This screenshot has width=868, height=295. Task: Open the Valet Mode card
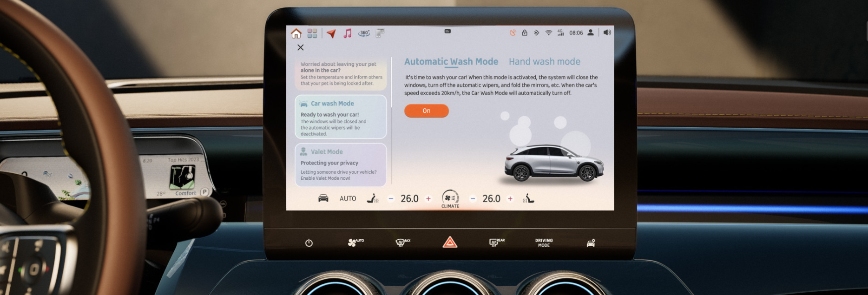pyautogui.click(x=341, y=165)
